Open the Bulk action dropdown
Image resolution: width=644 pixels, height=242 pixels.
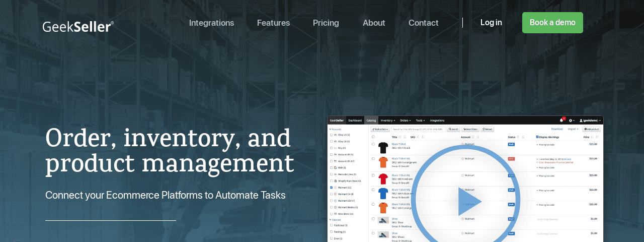[380, 129]
